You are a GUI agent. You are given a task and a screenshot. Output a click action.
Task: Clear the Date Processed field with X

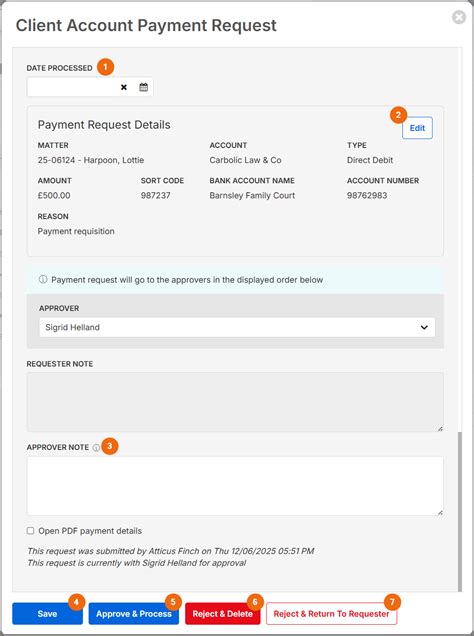click(124, 87)
